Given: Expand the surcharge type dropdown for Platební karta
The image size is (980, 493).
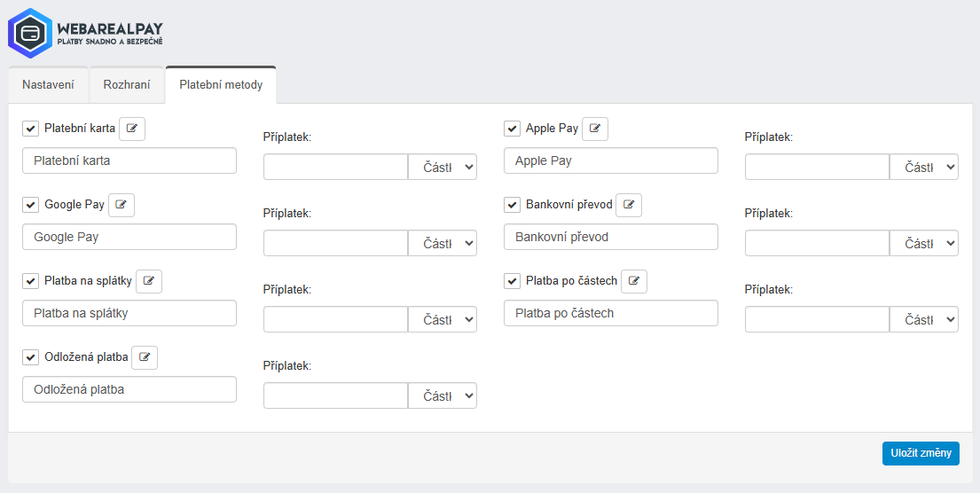Looking at the screenshot, I should click(443, 167).
